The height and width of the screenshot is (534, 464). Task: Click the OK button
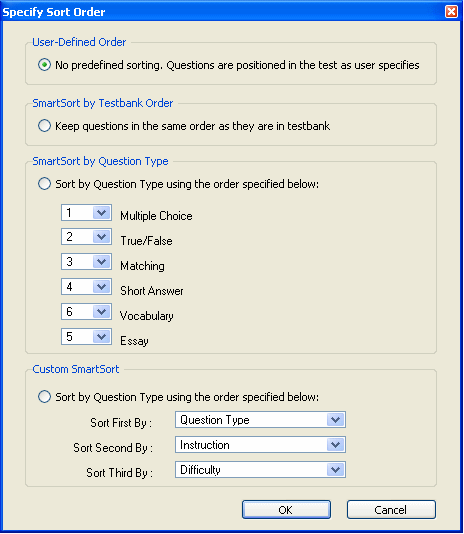point(286,509)
